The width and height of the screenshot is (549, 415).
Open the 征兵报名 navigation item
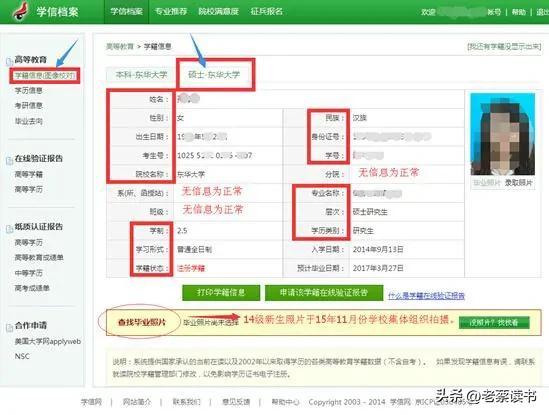(266, 12)
